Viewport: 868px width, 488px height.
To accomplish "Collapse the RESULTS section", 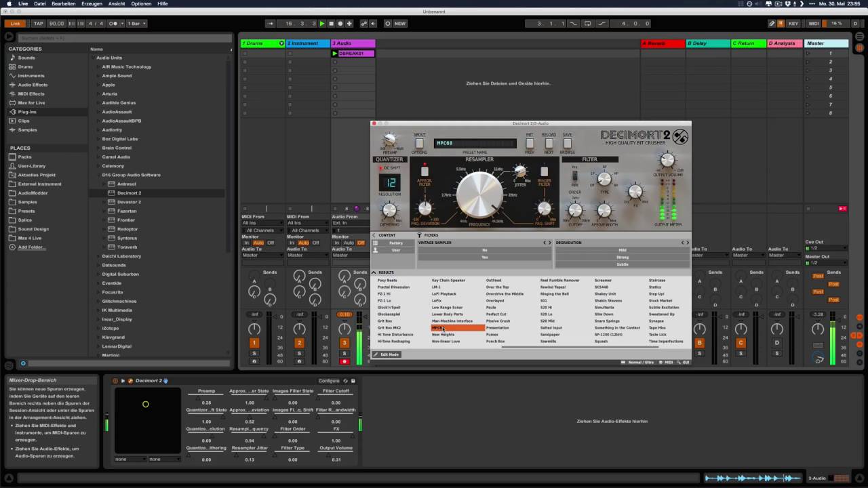I will point(374,272).
